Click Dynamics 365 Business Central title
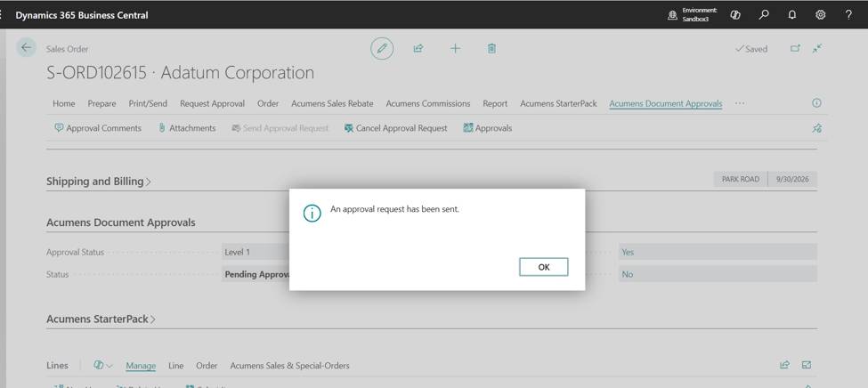 tap(82, 15)
